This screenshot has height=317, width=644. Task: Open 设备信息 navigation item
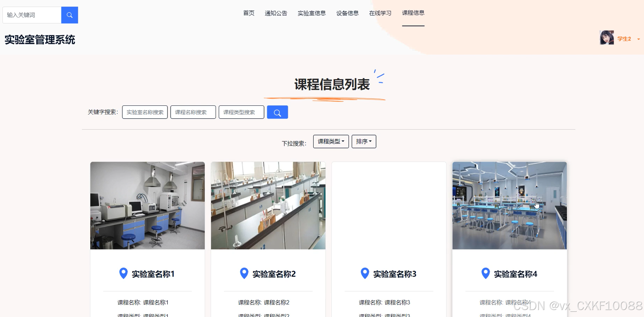(x=347, y=13)
